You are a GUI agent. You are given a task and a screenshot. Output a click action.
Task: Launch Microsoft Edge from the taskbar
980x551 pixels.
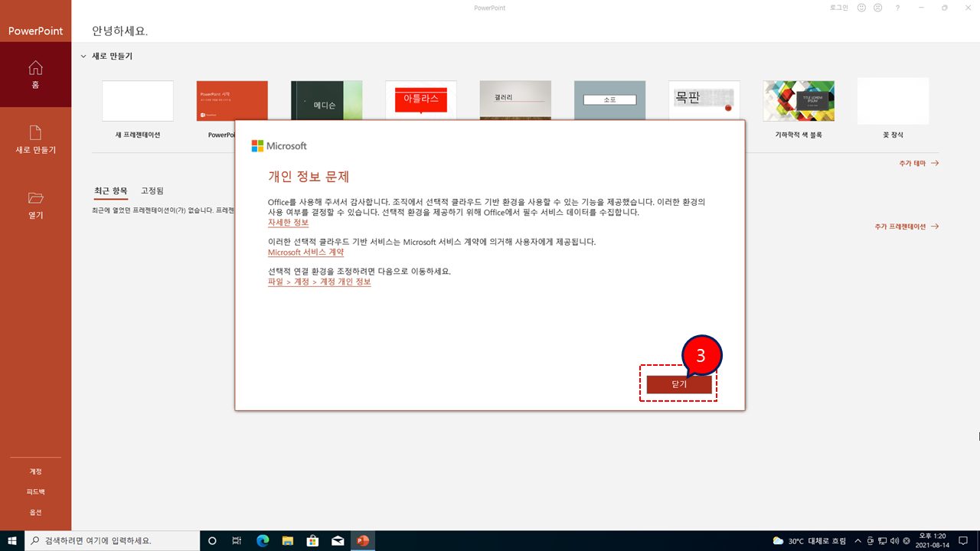tap(263, 540)
